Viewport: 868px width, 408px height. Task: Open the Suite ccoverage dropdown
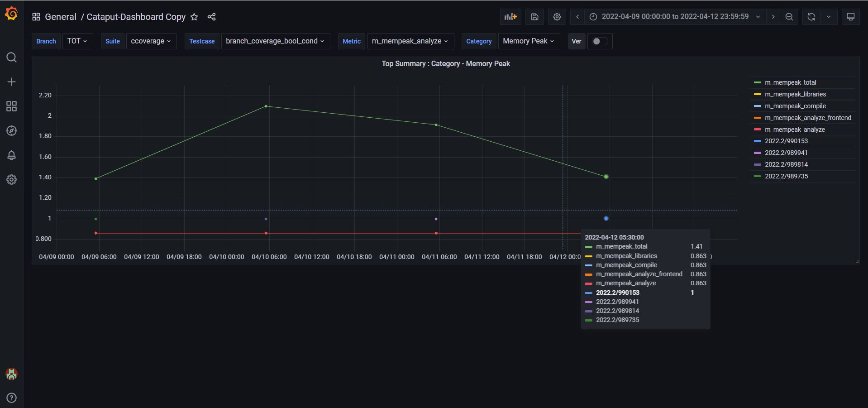(151, 41)
